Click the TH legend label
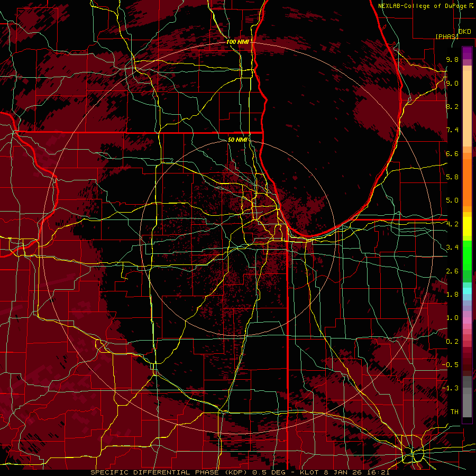Screen dimensions: 476x476 tap(454, 412)
